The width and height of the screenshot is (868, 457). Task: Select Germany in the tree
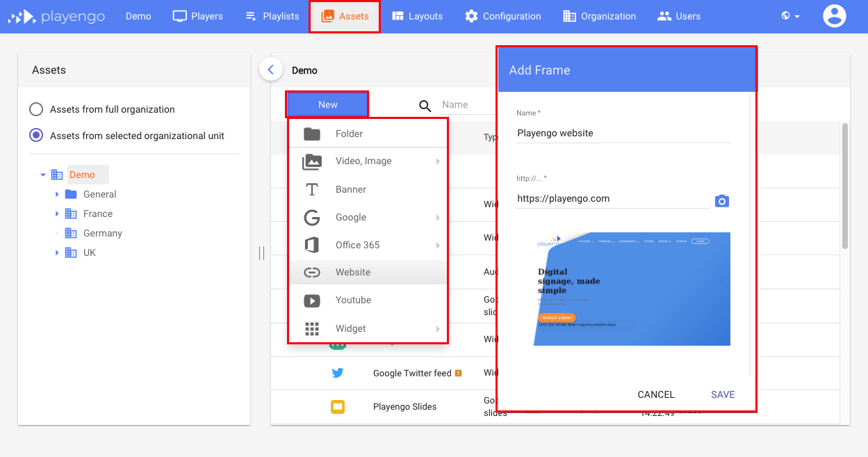point(103,233)
